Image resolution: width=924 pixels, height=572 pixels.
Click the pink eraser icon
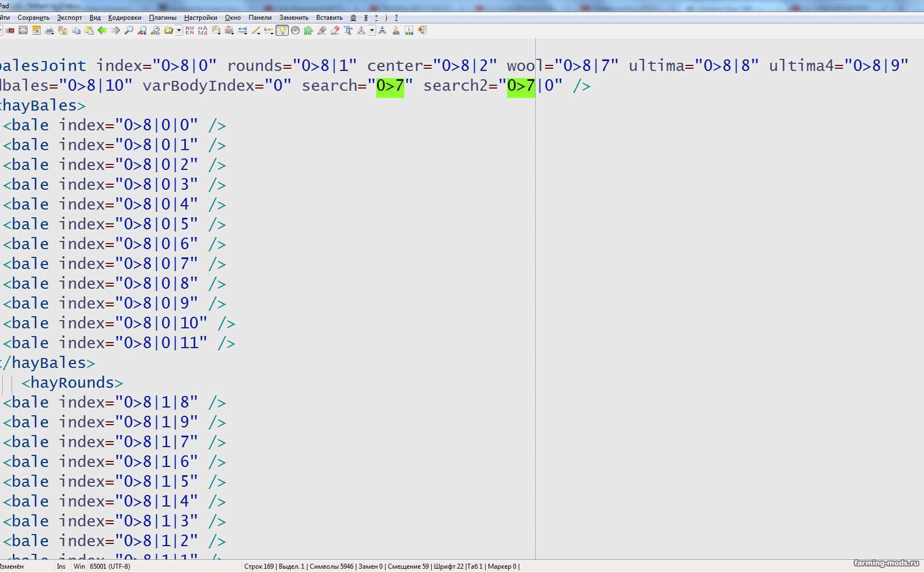click(335, 30)
